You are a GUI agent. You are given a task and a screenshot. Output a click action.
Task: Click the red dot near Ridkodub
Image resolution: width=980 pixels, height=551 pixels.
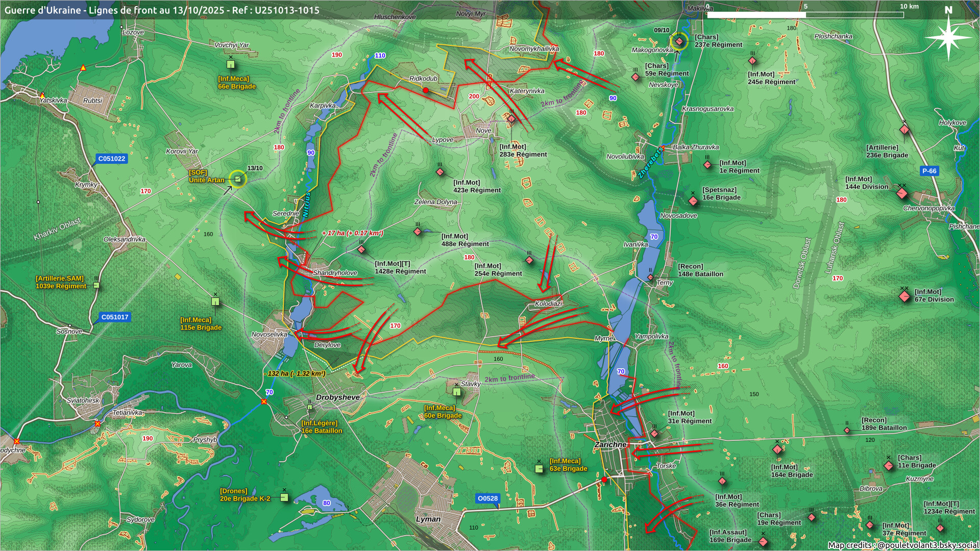pos(426,90)
